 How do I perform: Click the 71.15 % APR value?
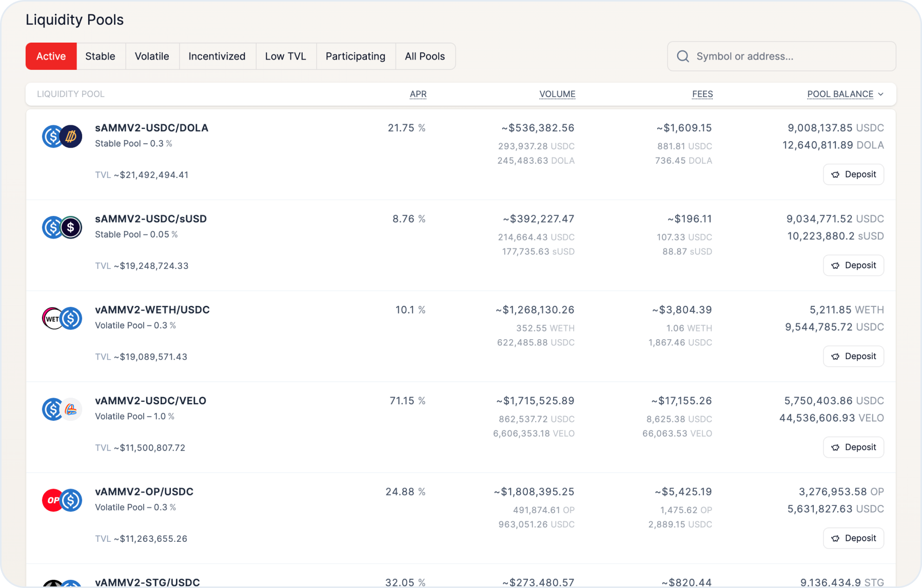tap(407, 401)
